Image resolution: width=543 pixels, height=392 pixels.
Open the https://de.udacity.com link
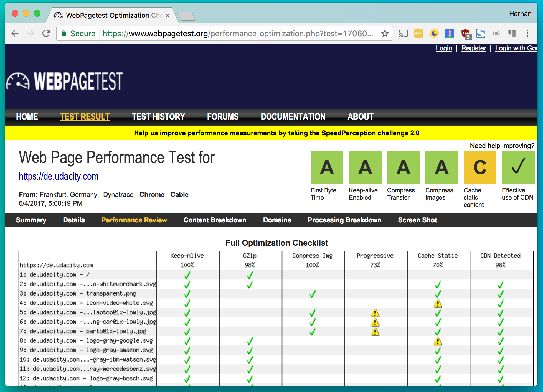59,177
